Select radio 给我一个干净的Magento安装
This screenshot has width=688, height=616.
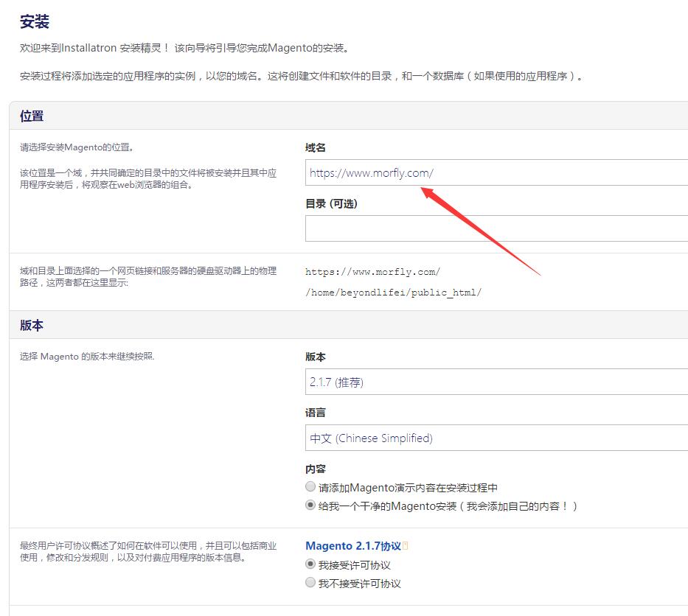click(x=310, y=505)
